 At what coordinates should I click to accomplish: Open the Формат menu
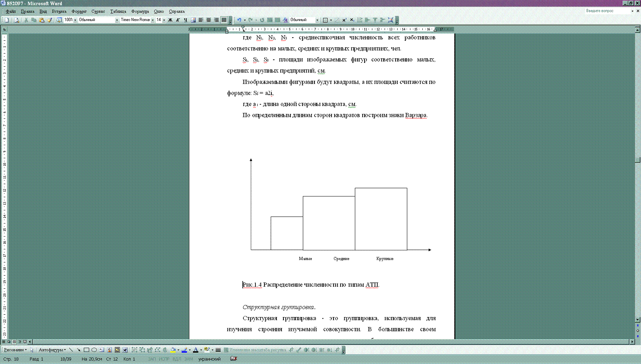coord(79,11)
